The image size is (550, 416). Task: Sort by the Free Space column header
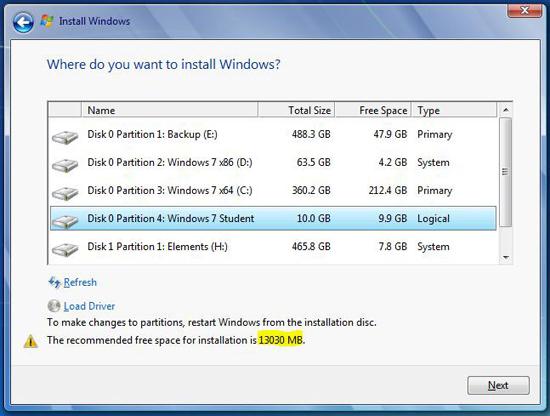click(373, 110)
